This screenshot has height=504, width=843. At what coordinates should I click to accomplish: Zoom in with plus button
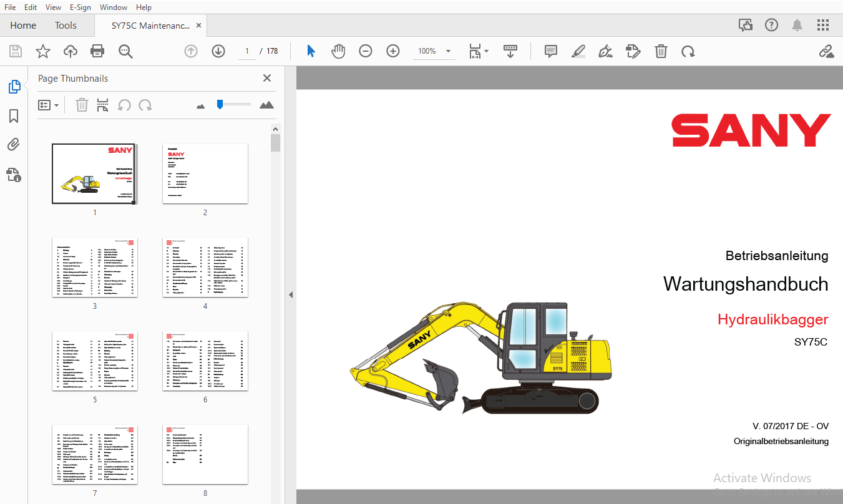tap(393, 51)
